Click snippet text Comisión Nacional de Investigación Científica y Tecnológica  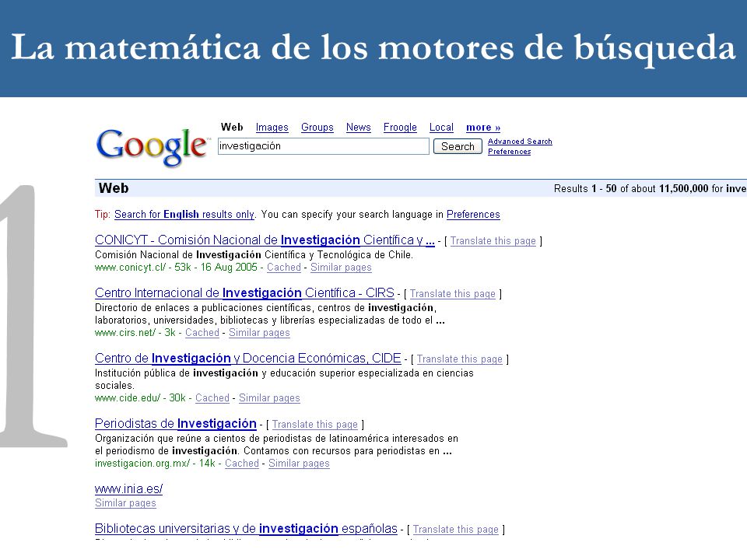(x=254, y=255)
